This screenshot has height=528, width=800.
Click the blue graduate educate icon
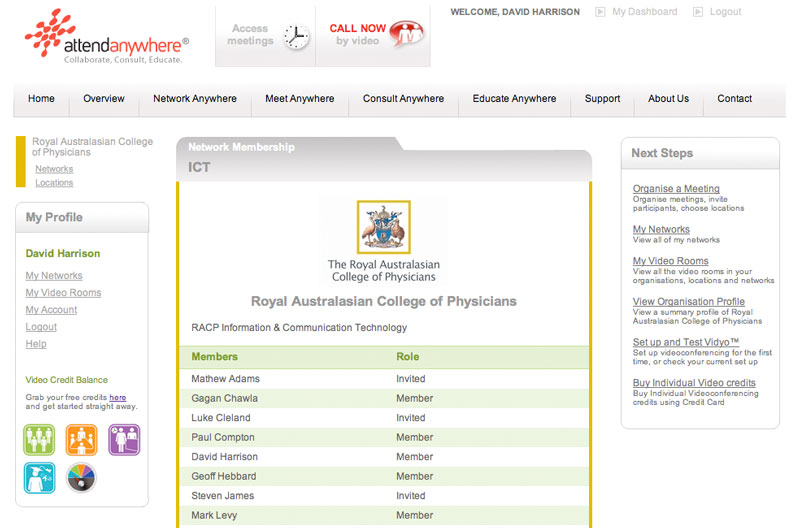pyautogui.click(x=39, y=478)
